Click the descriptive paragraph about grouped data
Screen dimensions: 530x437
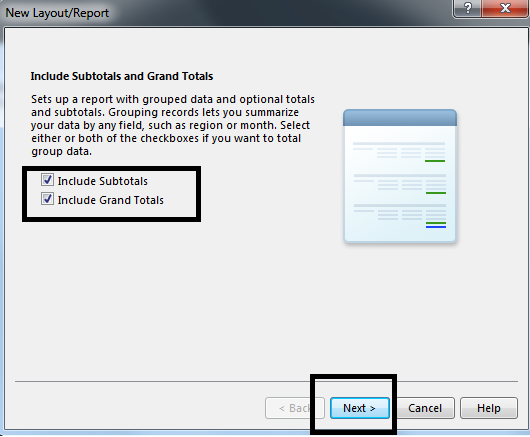coord(173,125)
